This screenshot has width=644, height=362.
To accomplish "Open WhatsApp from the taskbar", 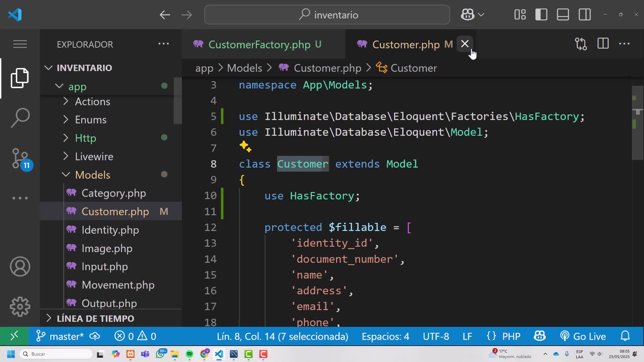I will [x=160, y=354].
